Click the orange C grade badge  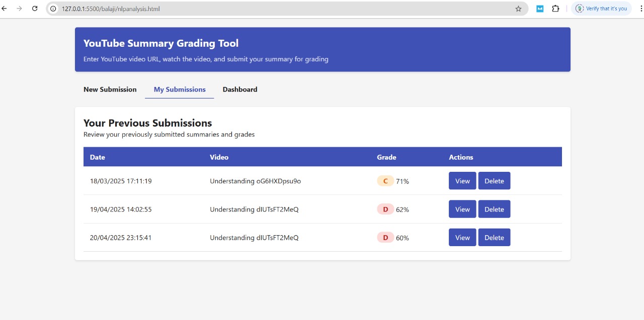385,181
